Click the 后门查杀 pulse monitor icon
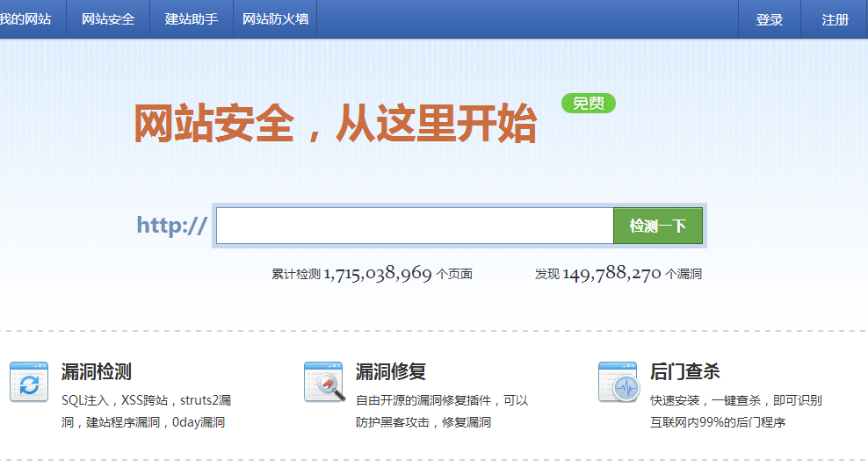The height and width of the screenshot is (467, 868). tap(618, 381)
